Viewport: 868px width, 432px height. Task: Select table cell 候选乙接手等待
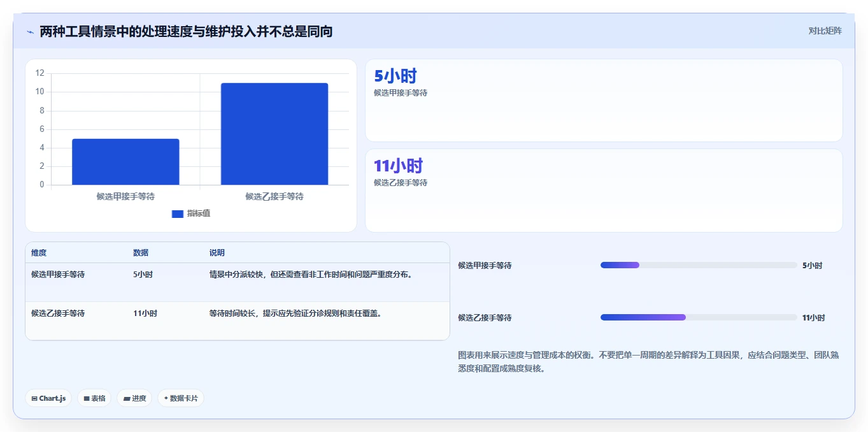click(x=58, y=313)
